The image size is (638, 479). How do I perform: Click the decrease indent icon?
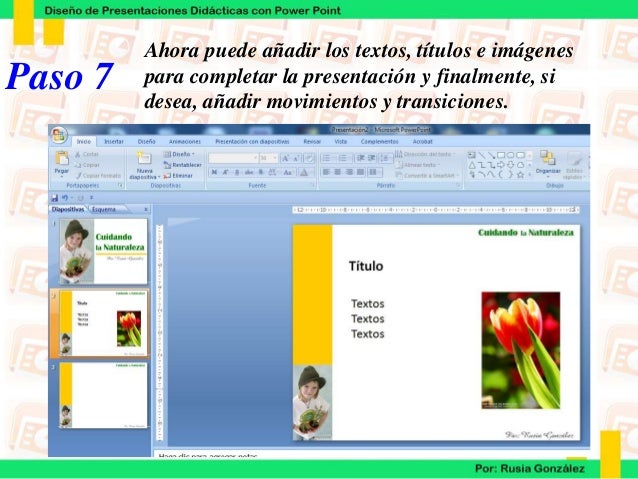click(x=360, y=158)
